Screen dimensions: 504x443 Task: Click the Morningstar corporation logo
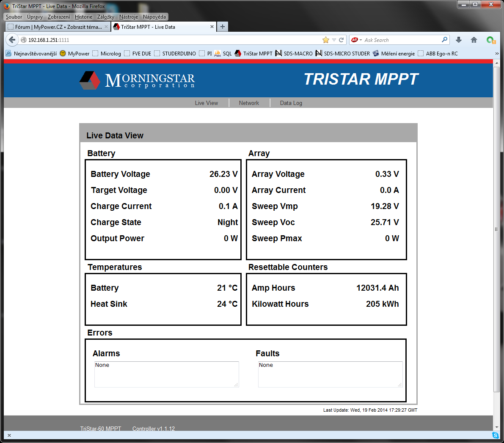pyautogui.click(x=137, y=80)
